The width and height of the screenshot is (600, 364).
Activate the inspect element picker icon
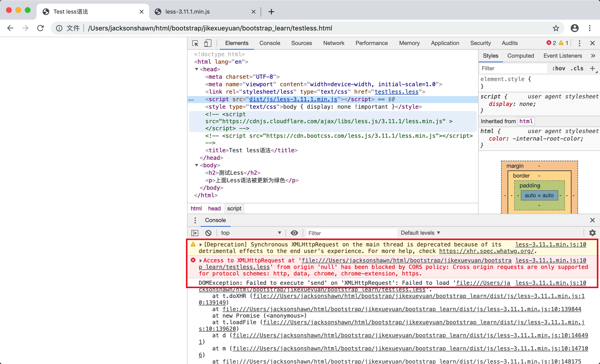(x=195, y=43)
